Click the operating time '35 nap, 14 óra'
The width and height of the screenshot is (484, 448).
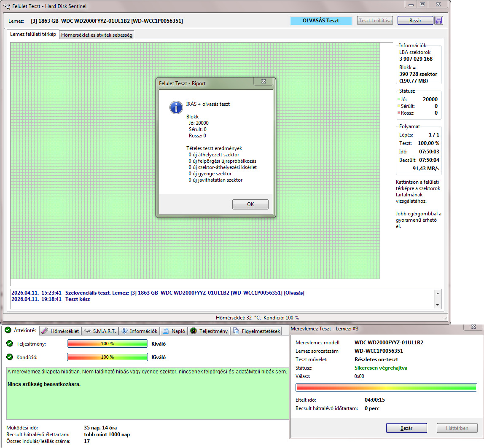(100, 428)
